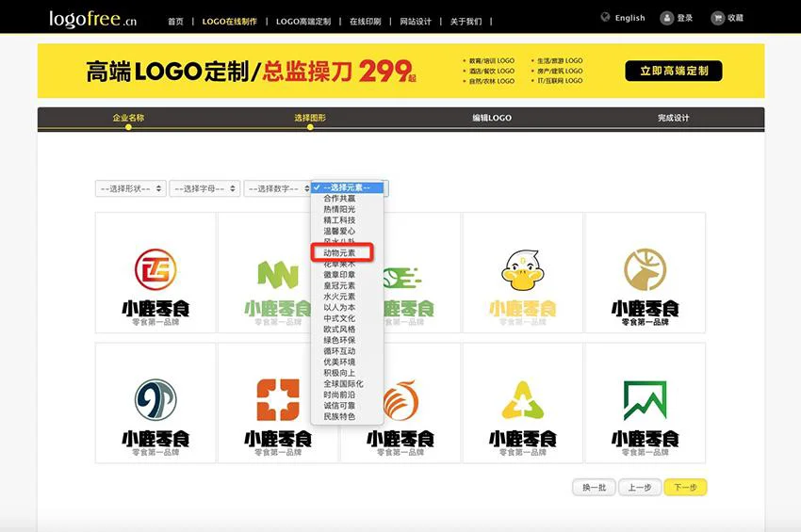Choose 积极向上 from the element list

pyautogui.click(x=348, y=373)
